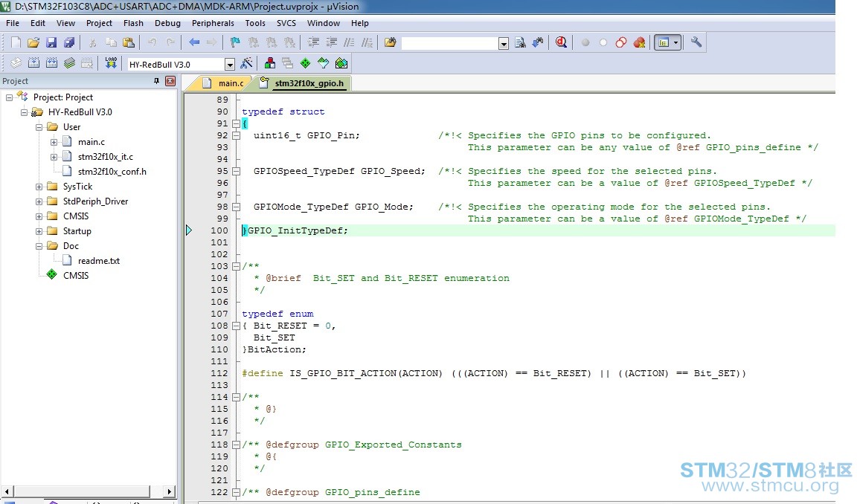Click the Incremental Find binoculars-arrow icon
857x504 pixels.
click(538, 42)
